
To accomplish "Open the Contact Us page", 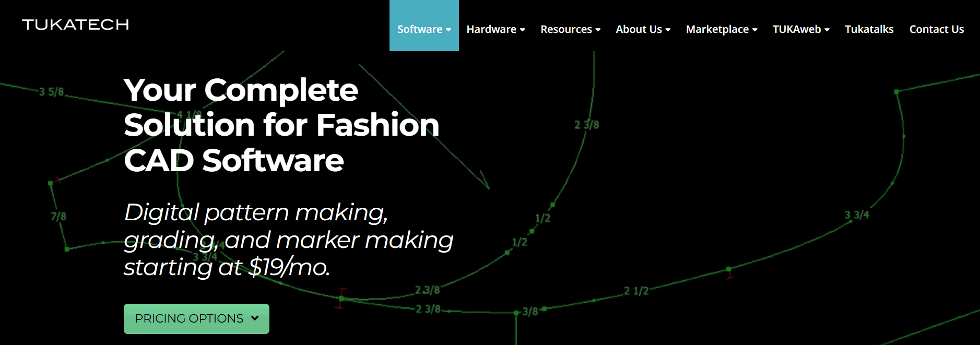I will click(937, 29).
